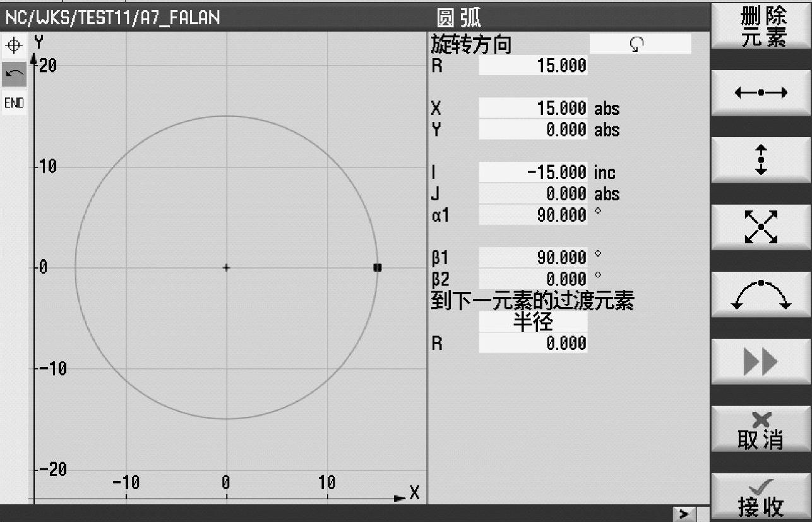Click the double arrow more softkey

(x=761, y=361)
